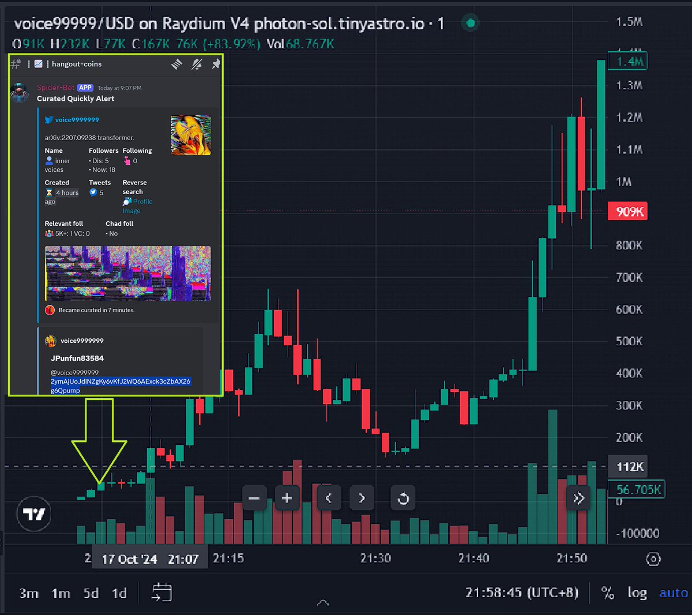Image resolution: width=692 pixels, height=616 pixels.
Task: Open voice9999999 Twitter profile link
Action: click(77, 120)
